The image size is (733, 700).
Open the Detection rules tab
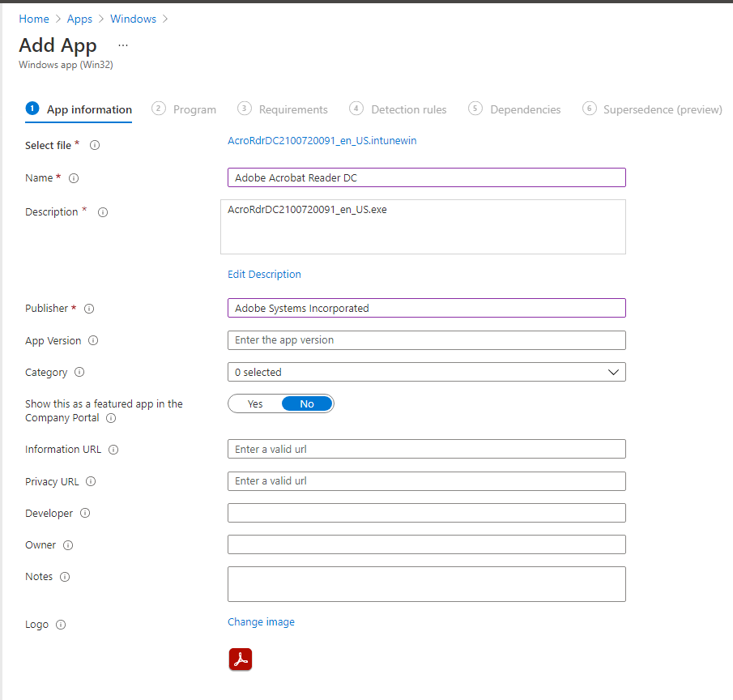[398, 109]
